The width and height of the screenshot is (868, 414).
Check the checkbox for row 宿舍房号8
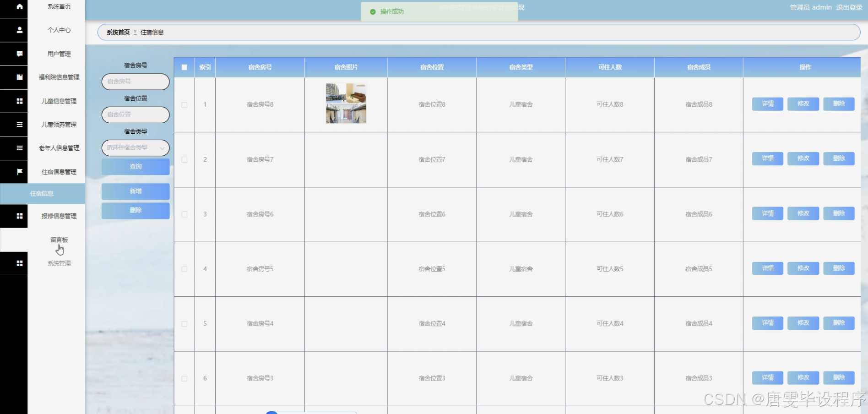pos(184,105)
